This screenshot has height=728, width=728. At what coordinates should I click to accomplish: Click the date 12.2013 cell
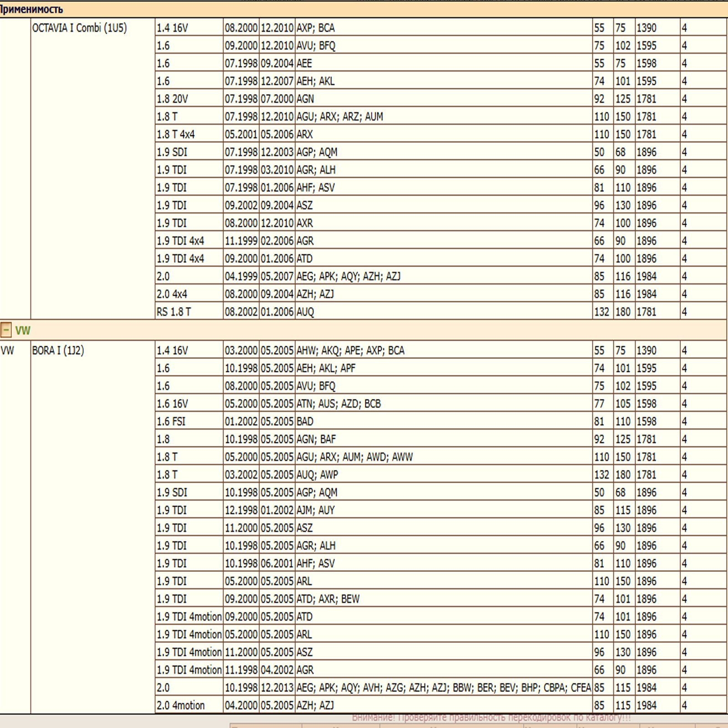click(x=277, y=688)
